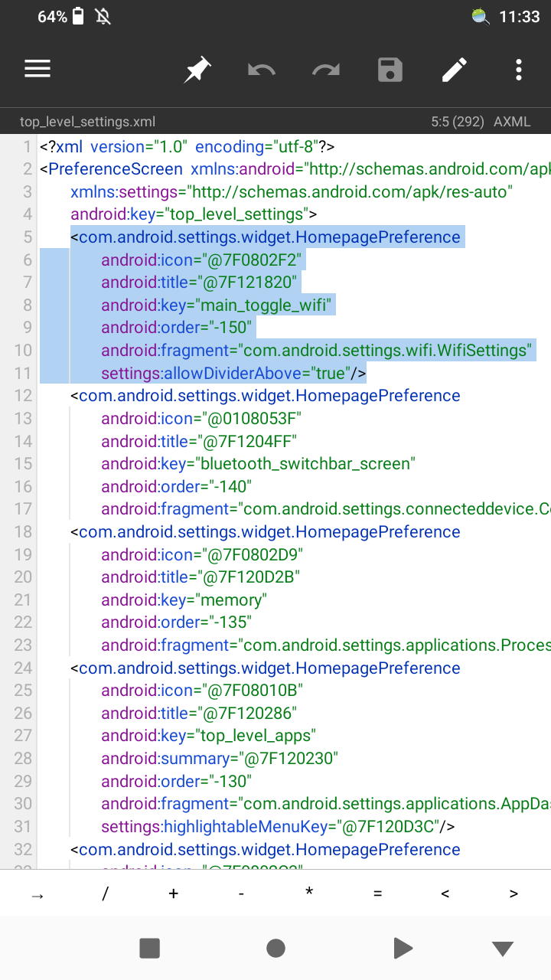Toggle edit mode with pencil icon
Screen dimensions: 551x980
455,70
